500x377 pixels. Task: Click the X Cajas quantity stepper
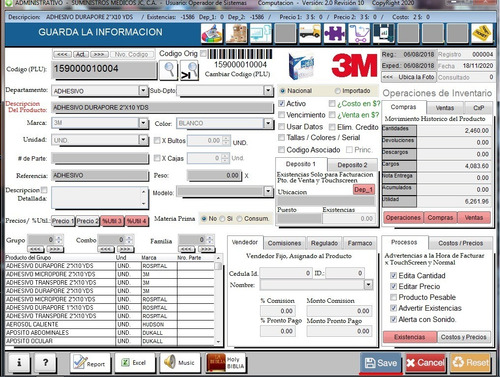click(226, 158)
